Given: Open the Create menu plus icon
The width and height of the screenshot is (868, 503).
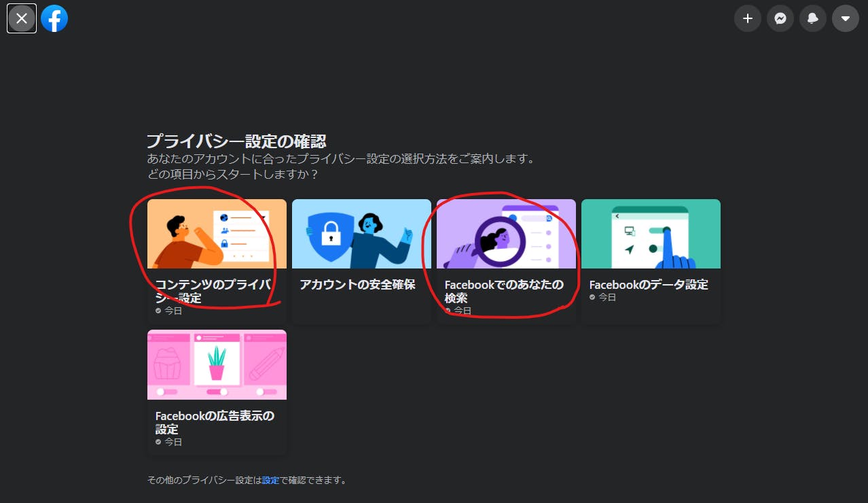Looking at the screenshot, I should point(747,18).
